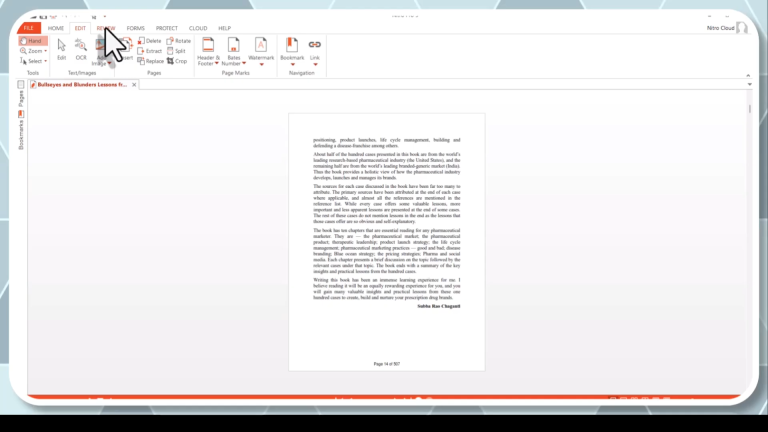The height and width of the screenshot is (432, 768).
Task: Switch to the PROTECT ribbon tab
Action: (x=167, y=28)
